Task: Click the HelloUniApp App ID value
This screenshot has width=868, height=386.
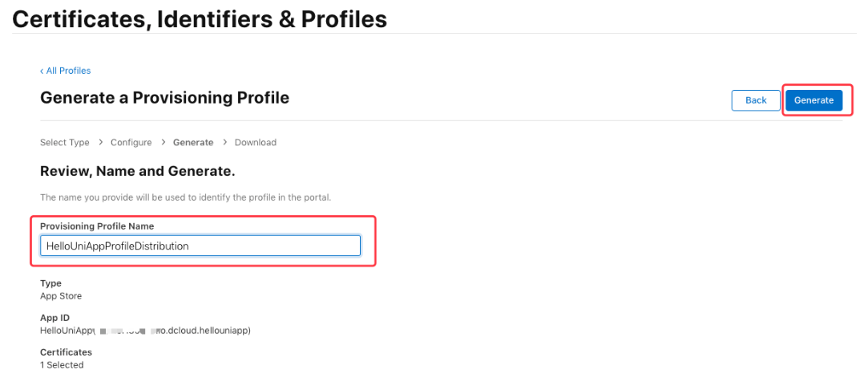Action: coord(145,330)
